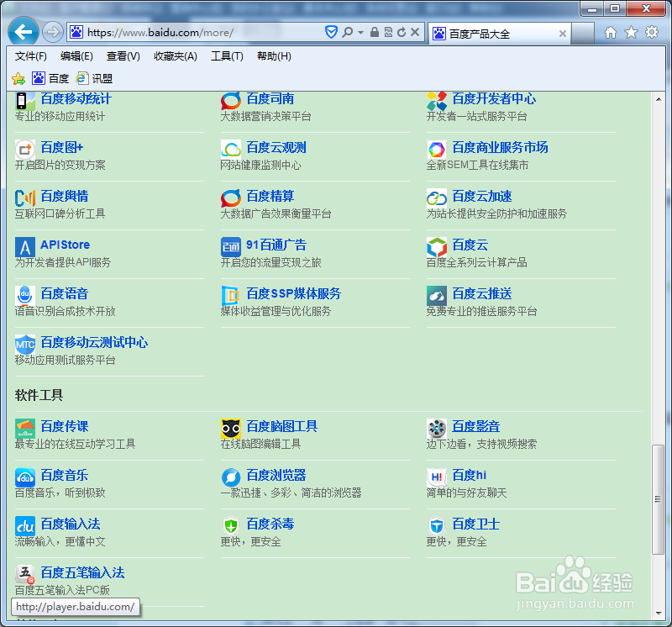Click the blue security shield in address bar

click(x=331, y=32)
